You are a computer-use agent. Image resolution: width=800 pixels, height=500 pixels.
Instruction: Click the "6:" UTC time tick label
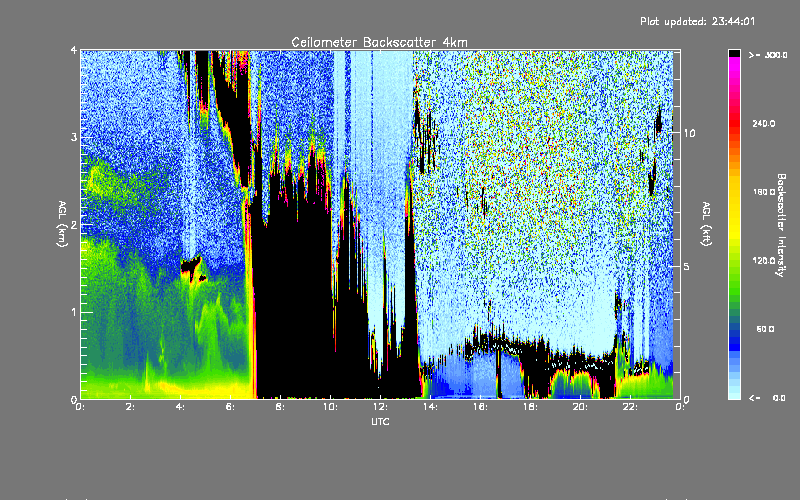coord(230,407)
